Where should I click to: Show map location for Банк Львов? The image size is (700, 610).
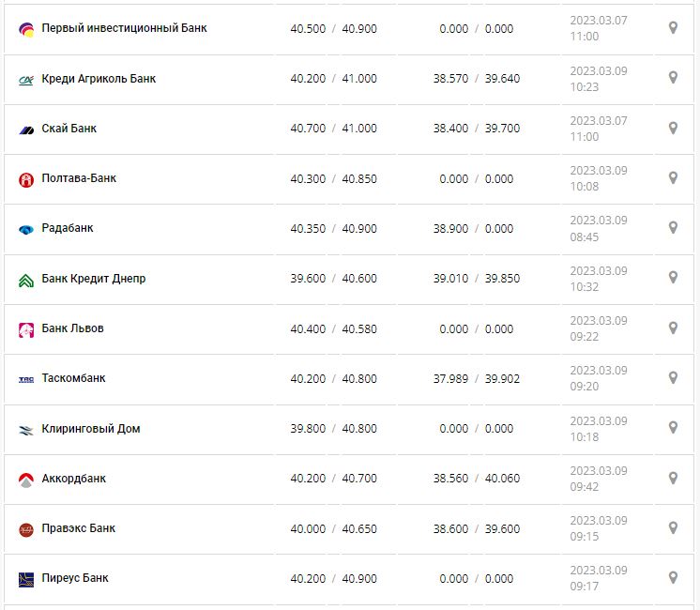[673, 328]
